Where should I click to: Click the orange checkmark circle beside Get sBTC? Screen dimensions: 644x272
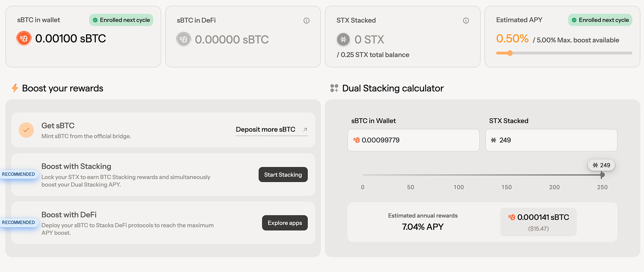[x=26, y=130]
